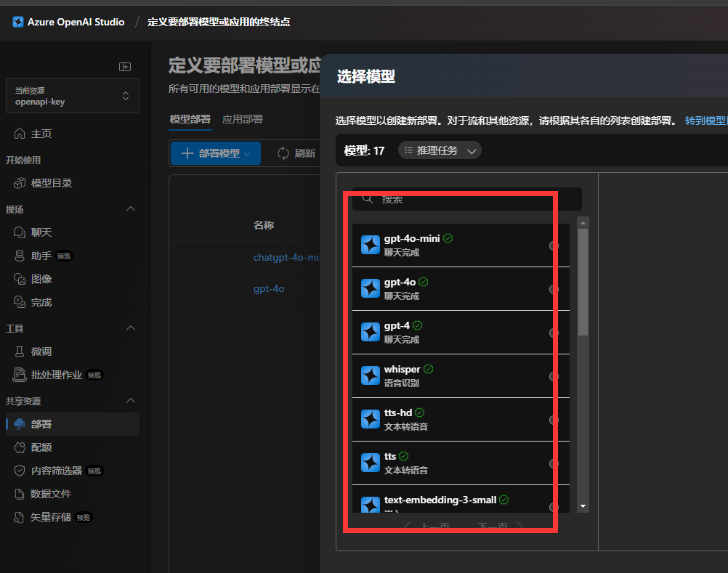Click the tts-hd model icon

coord(371,420)
